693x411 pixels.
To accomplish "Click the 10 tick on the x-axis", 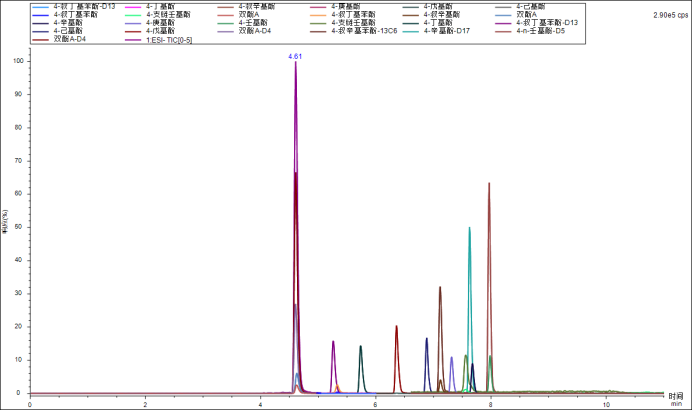I will (x=605, y=404).
